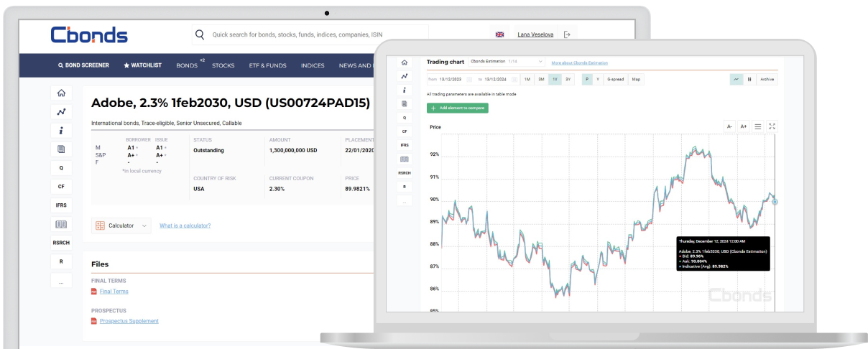Click PDF icon beside Prospectus Supplement
868x349 pixels.
pyautogui.click(x=94, y=321)
